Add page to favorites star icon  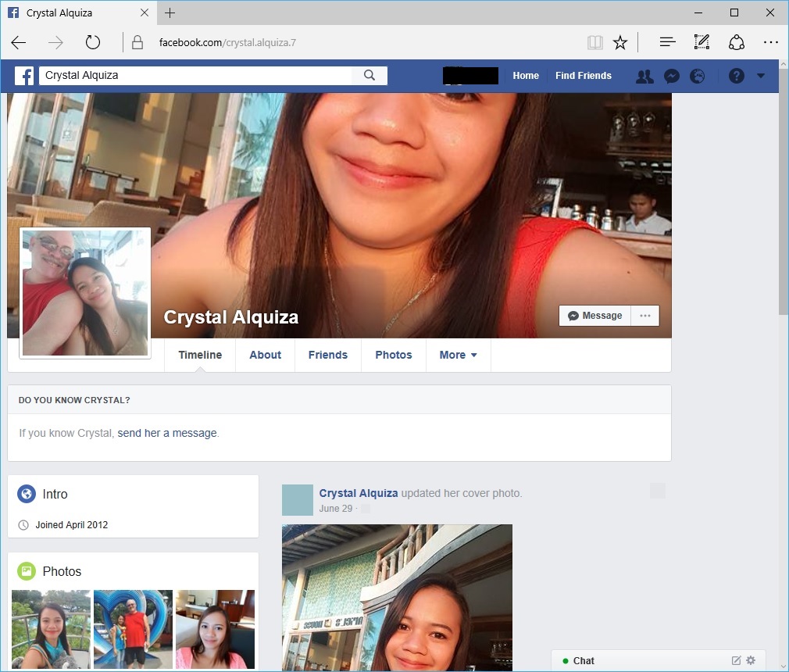click(620, 42)
